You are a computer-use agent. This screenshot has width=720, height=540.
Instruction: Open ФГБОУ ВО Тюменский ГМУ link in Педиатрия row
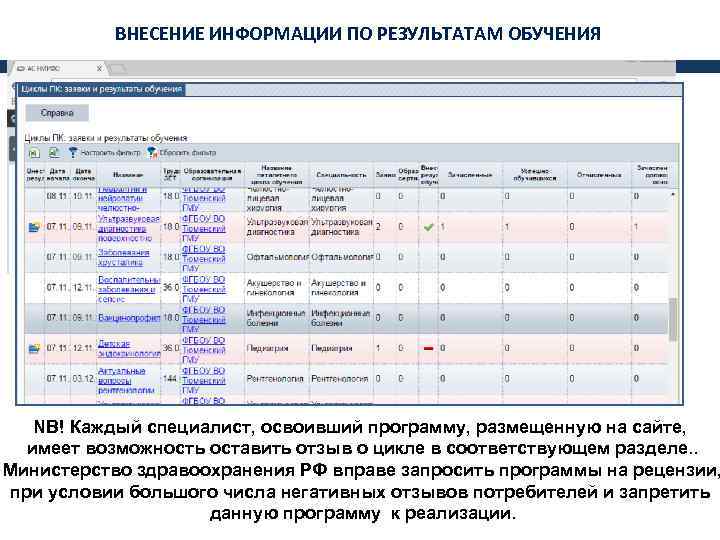(203, 349)
